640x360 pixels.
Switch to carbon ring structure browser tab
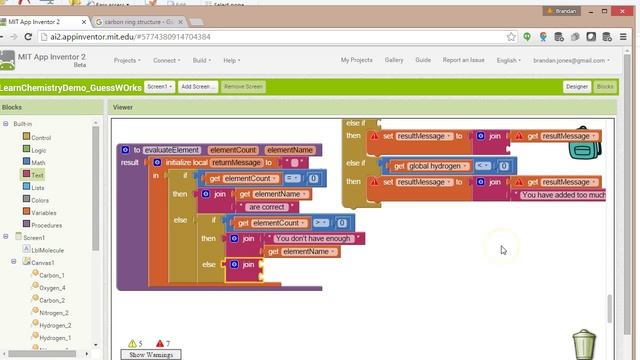tap(139, 22)
